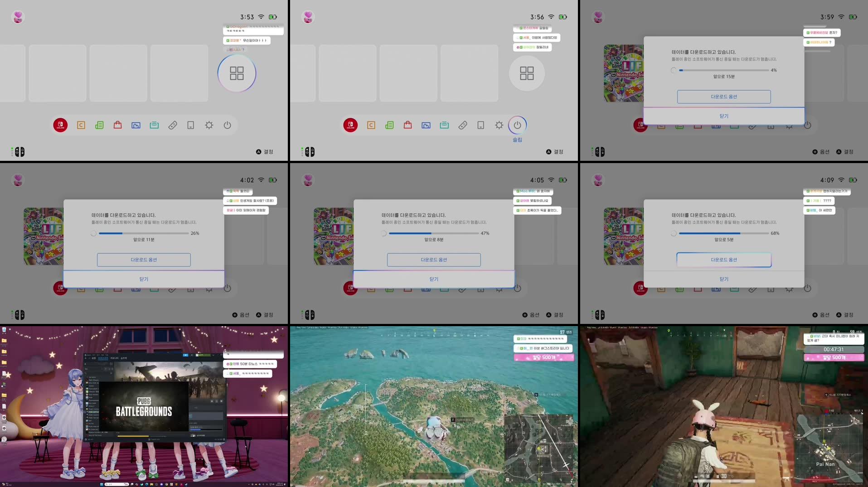Open teal GameShare icon in 3:53 screen

pos(154,125)
